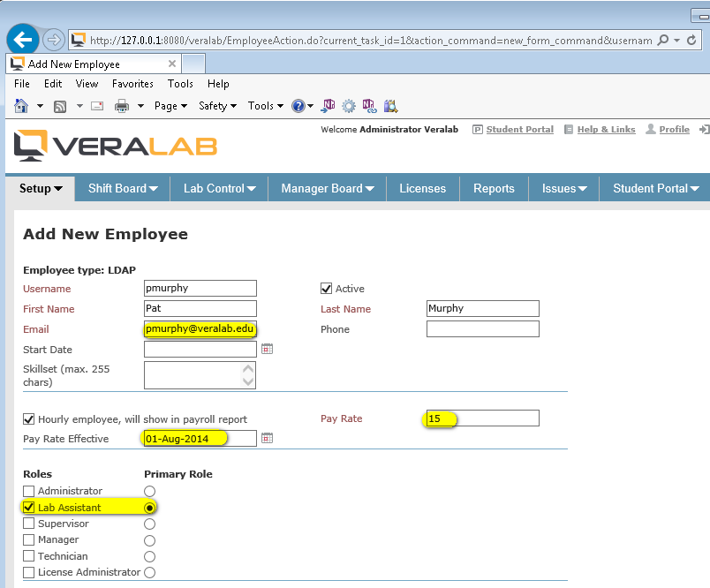Open the Reports navigation tab
The width and height of the screenshot is (710, 588).
pyautogui.click(x=494, y=188)
